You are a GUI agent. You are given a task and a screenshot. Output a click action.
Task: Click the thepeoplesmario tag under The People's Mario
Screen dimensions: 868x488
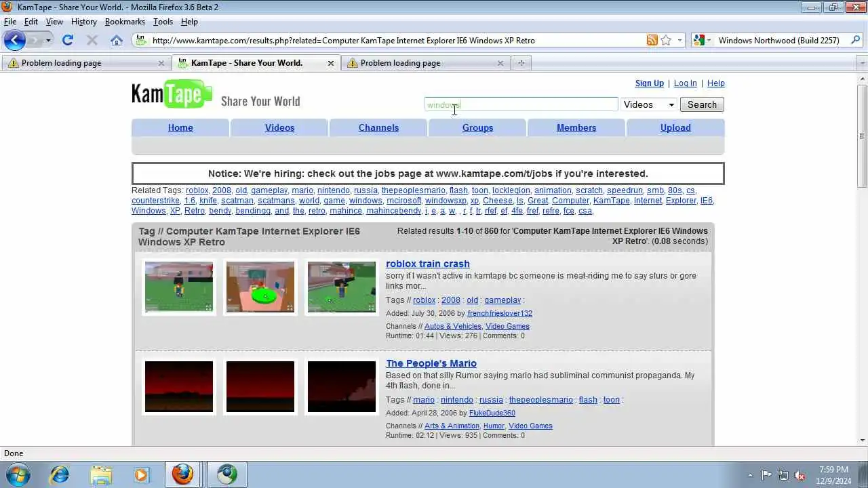pos(540,400)
